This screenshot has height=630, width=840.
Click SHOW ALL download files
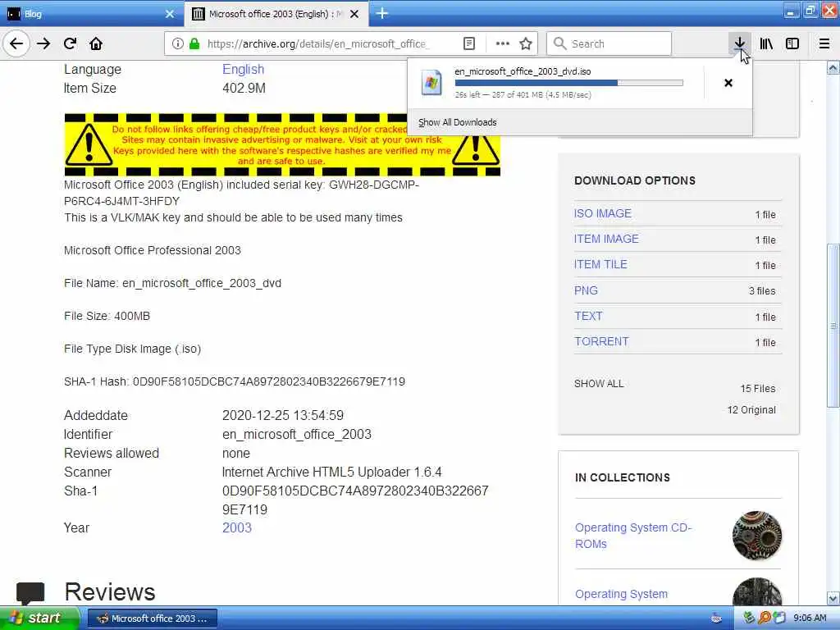click(599, 384)
